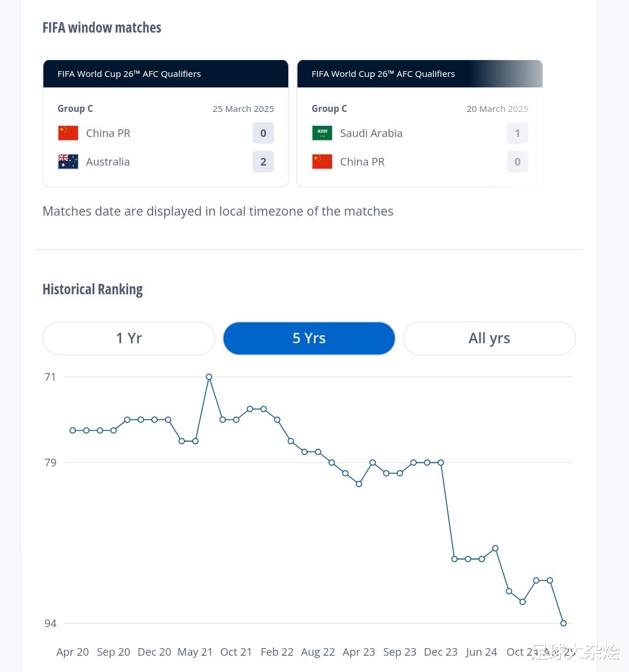Click China PR flag in Australia match
The image size is (629, 672).
(x=68, y=133)
